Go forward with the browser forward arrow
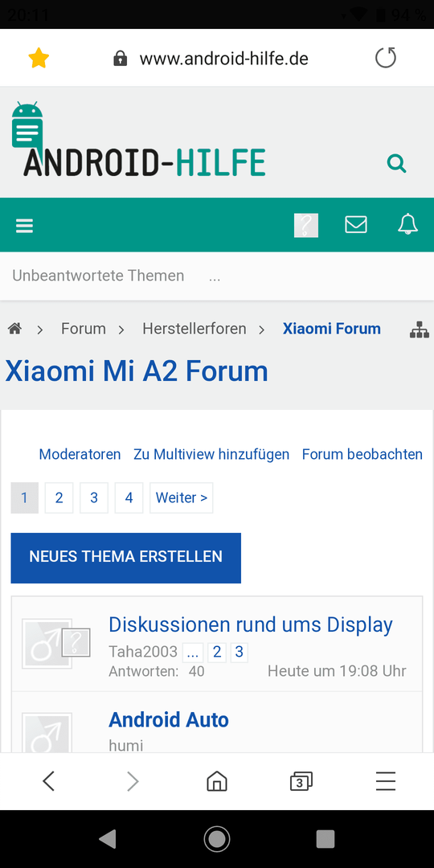 pos(133,781)
